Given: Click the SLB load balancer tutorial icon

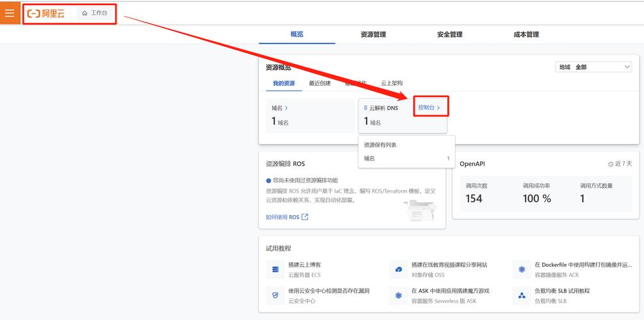Looking at the screenshot, I should 522,295.
